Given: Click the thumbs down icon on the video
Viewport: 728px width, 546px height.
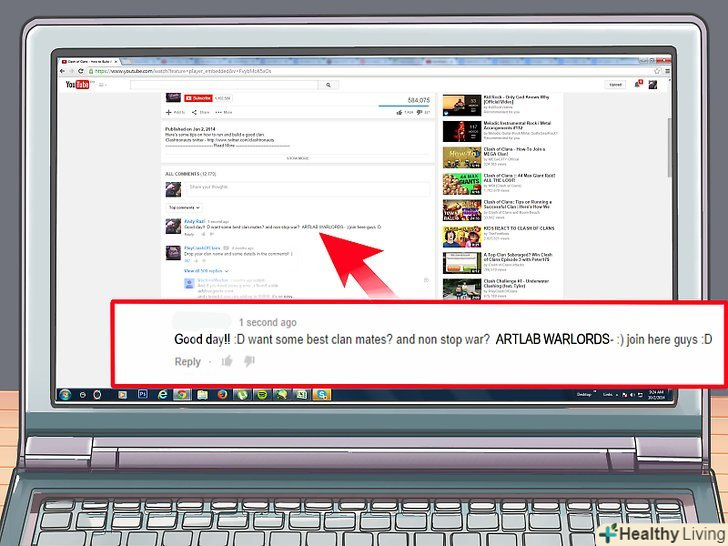Looking at the screenshot, I should point(419,112).
